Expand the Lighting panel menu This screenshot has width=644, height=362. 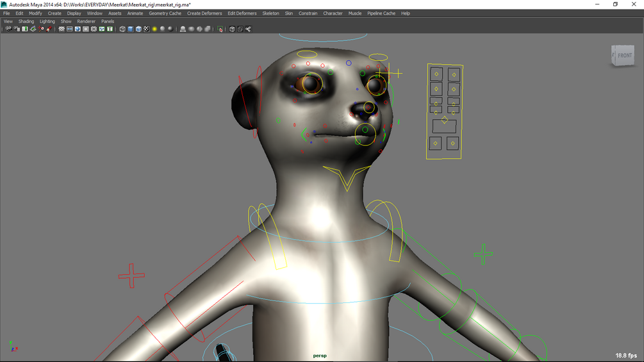47,21
